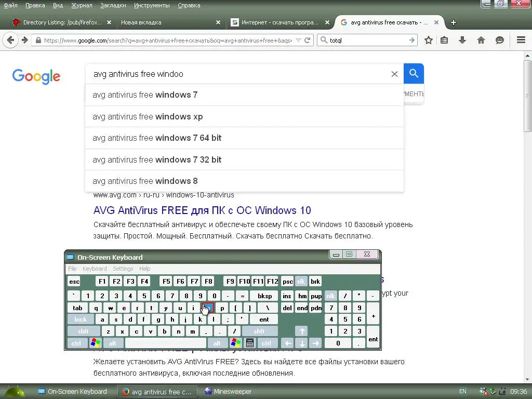
Task: Select suggestion avg antivirus free windows 7 32 bit
Action: click(x=244, y=159)
